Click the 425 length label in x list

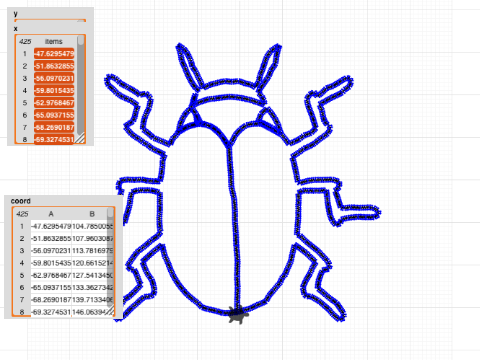pyautogui.click(x=25, y=41)
